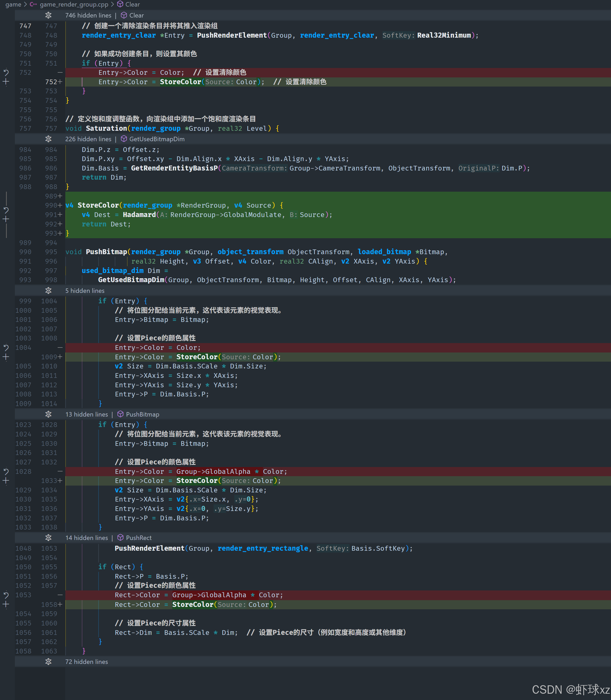611x700 pixels.
Task: Revert the added StoreColor function block
Action: tap(6, 210)
